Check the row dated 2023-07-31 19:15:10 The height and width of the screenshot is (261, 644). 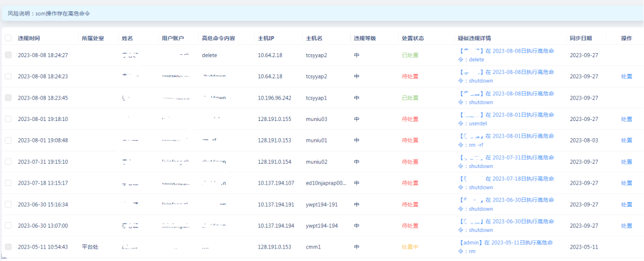pos(8,161)
